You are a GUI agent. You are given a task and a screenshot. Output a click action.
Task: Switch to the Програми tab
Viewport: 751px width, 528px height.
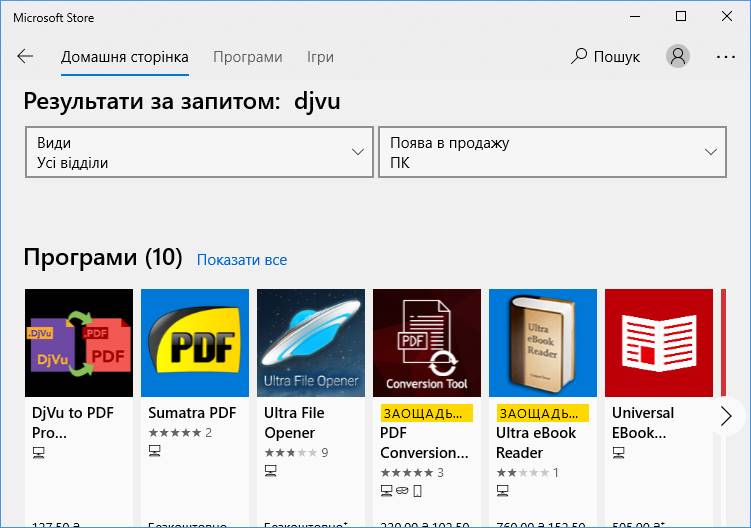248,57
